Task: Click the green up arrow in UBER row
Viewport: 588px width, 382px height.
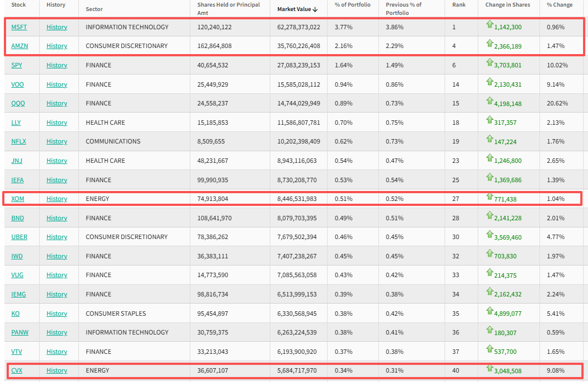Action: [x=489, y=235]
